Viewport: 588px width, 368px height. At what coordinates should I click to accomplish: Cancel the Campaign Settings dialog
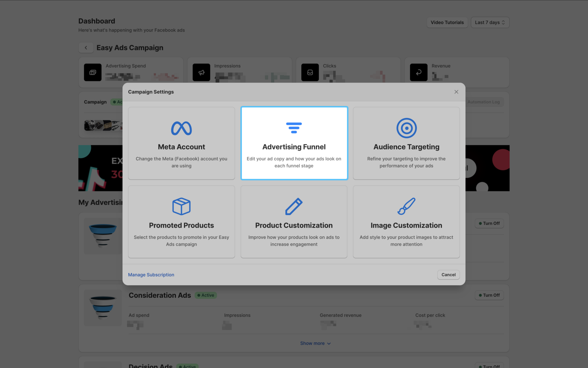(448, 275)
